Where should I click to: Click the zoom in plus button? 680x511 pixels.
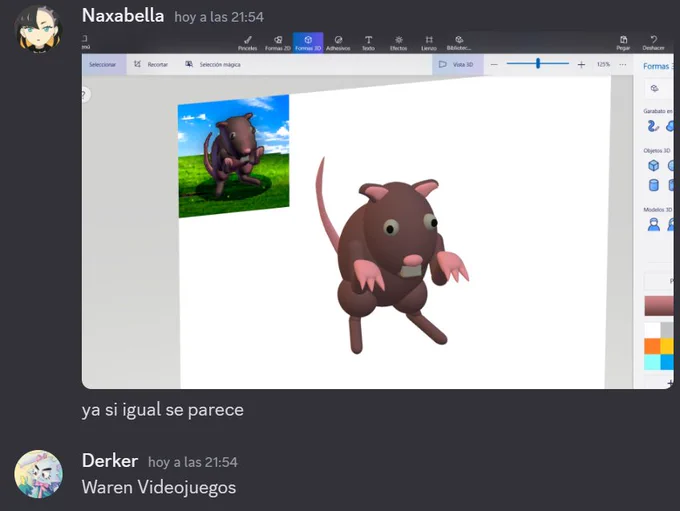(582, 65)
